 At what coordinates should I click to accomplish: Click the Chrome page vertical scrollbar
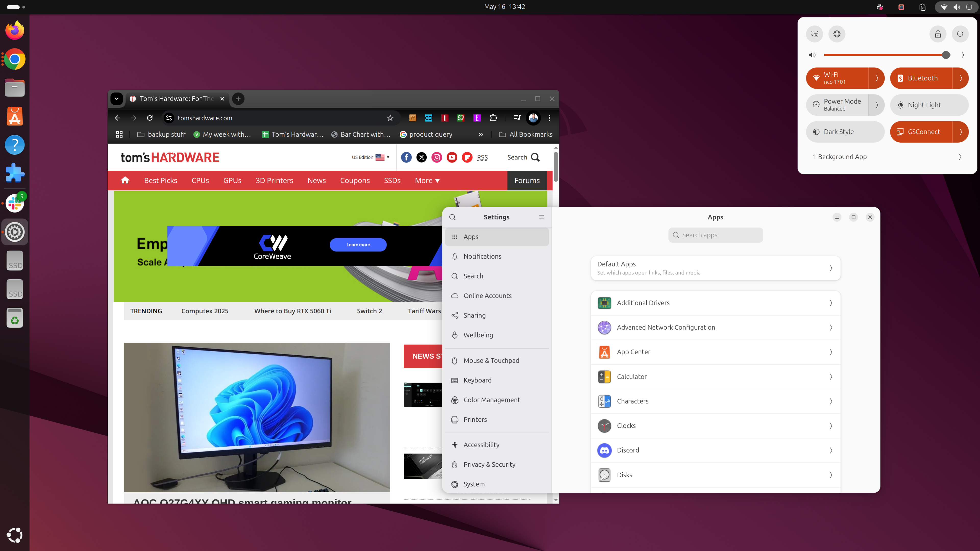556,167
